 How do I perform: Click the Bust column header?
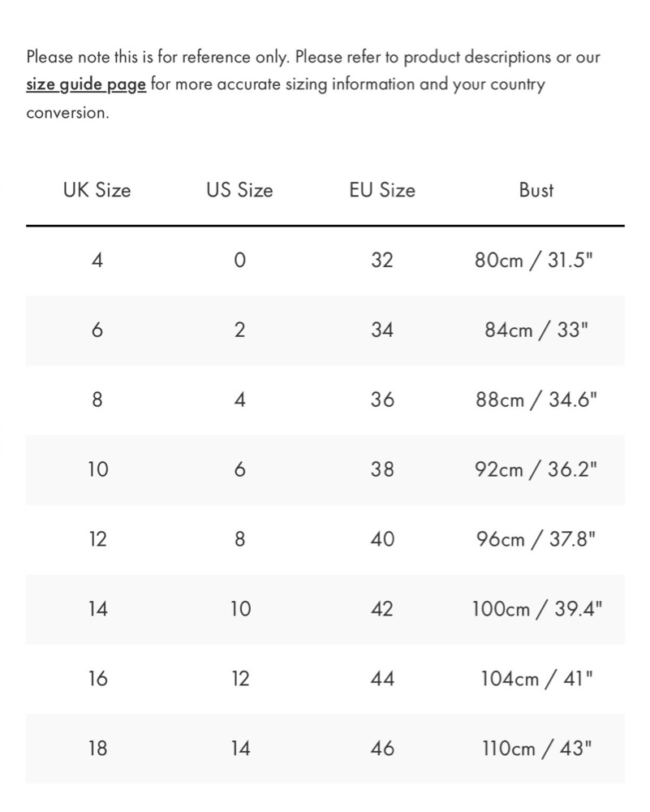click(536, 190)
